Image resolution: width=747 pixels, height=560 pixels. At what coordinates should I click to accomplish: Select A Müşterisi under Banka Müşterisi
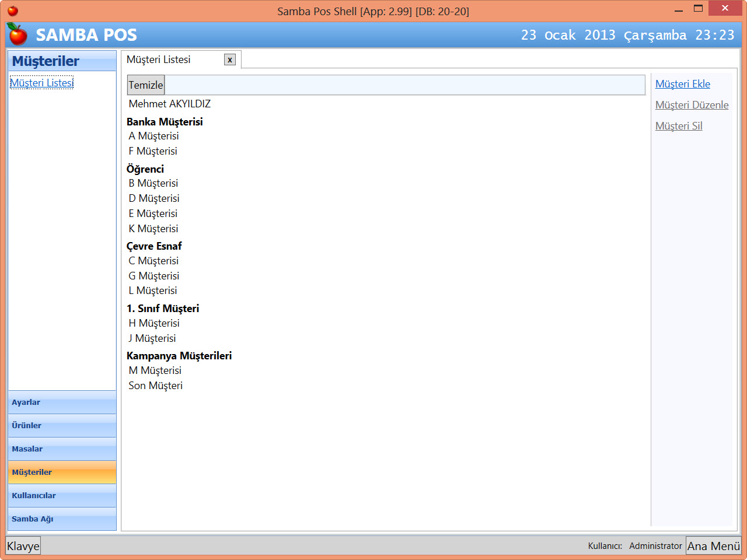153,135
